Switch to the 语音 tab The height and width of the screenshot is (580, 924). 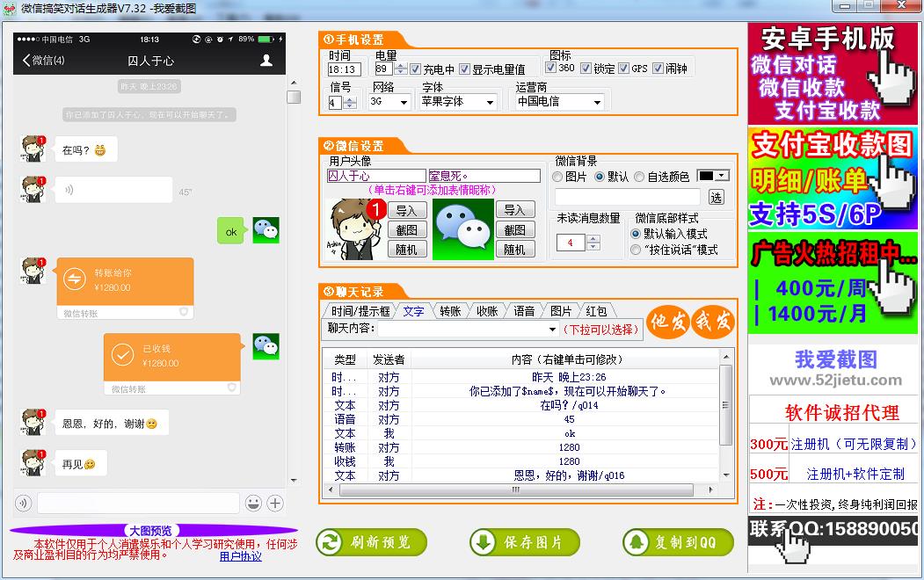click(524, 311)
